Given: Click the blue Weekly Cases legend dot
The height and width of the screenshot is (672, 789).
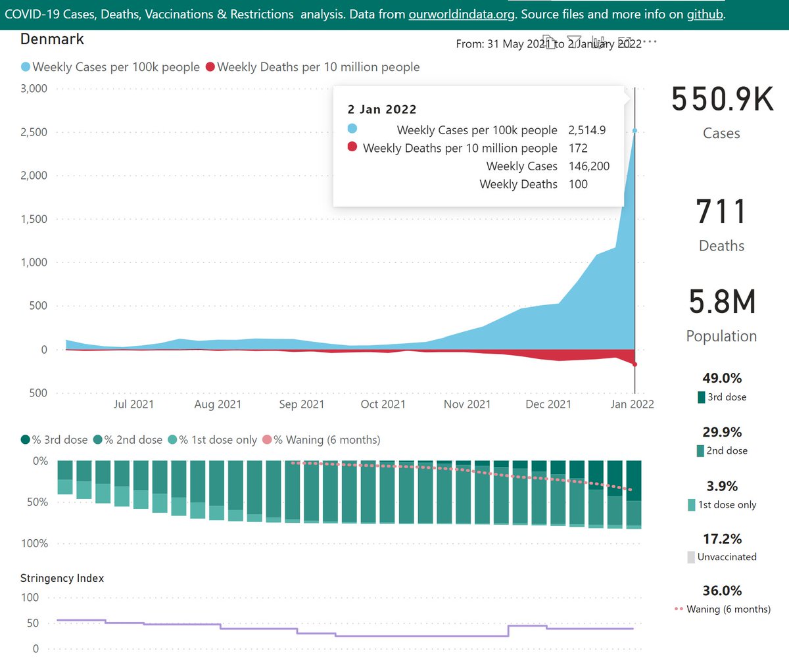Looking at the screenshot, I should point(26,67).
